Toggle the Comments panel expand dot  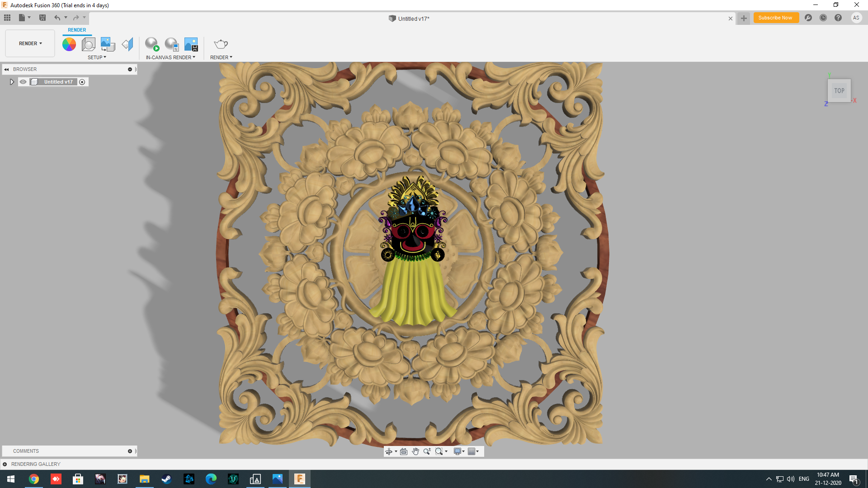(130, 451)
